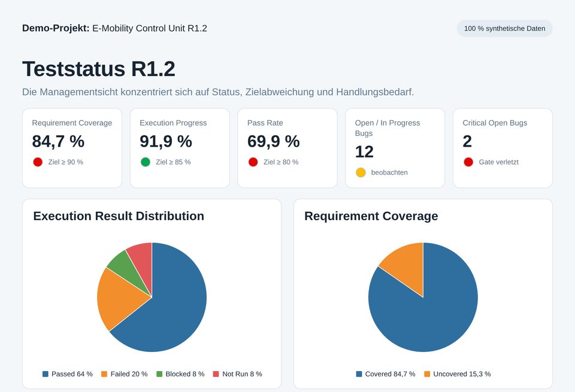Click the value 12 for open bugs

[x=364, y=151]
